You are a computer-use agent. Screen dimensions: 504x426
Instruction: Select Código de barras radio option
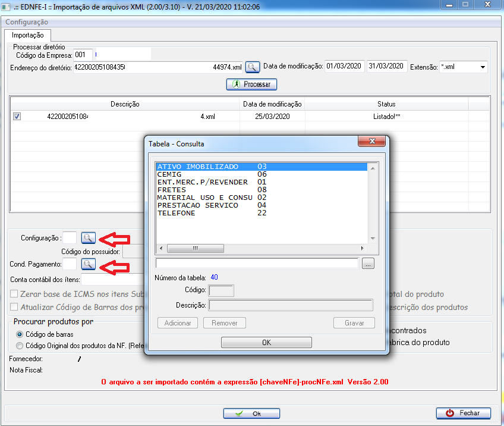pyautogui.click(x=20, y=334)
